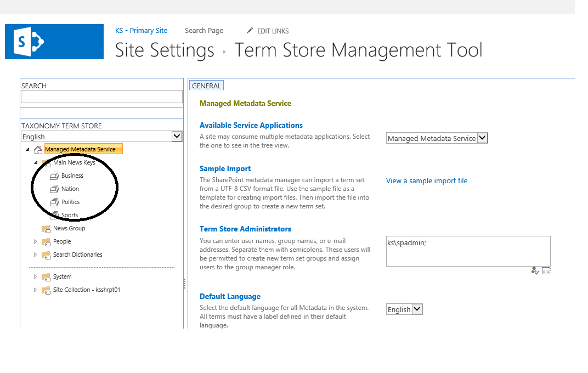Expand the People group

35,242
